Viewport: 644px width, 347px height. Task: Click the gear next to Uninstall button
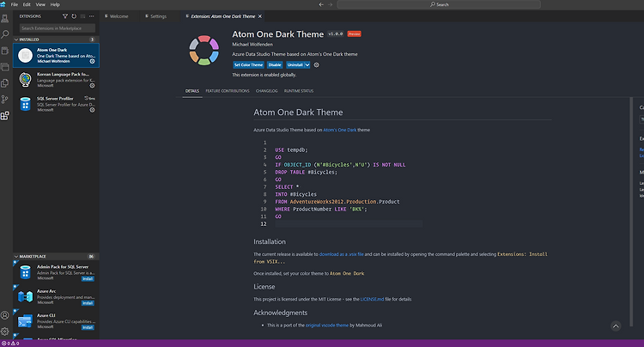click(316, 65)
